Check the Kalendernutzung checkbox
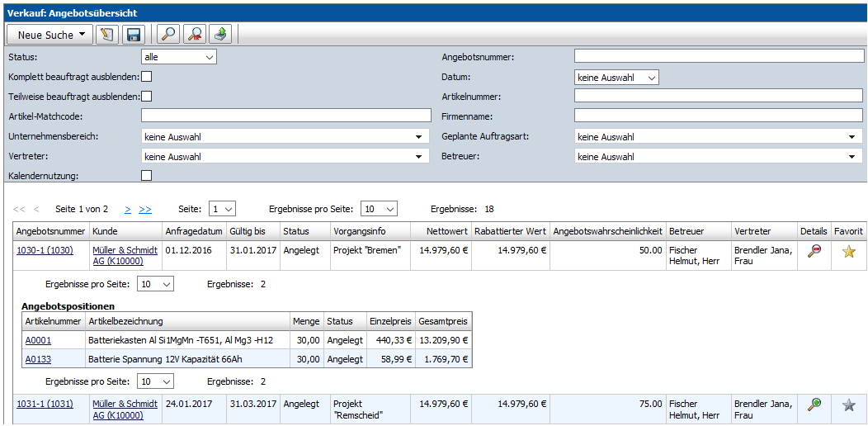This screenshot has height=426, width=868. pos(147,175)
